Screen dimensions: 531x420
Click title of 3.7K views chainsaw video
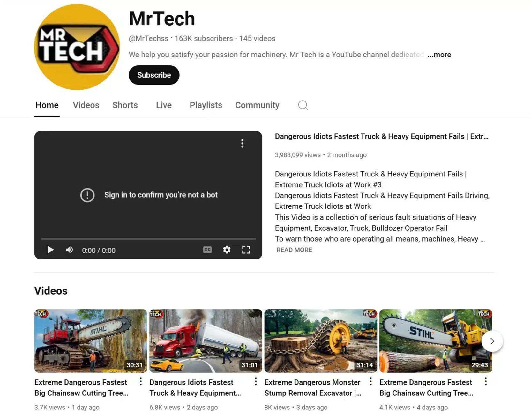(x=81, y=388)
